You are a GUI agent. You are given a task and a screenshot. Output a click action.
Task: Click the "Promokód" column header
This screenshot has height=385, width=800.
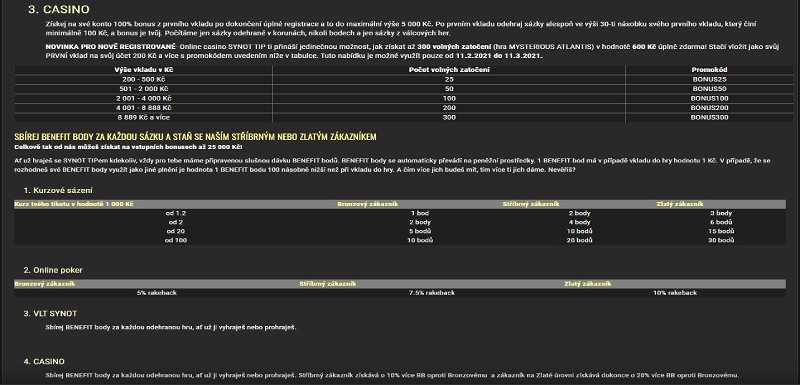pyautogui.click(x=709, y=70)
